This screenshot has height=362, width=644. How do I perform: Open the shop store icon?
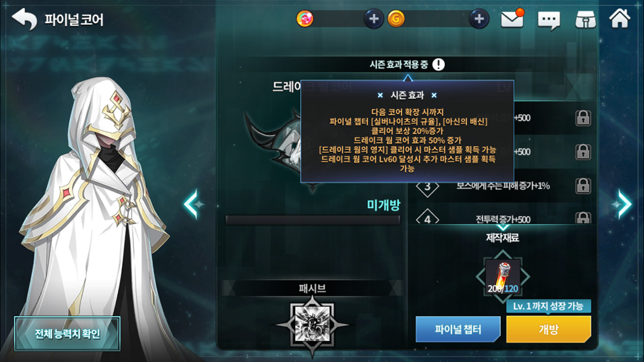586,19
